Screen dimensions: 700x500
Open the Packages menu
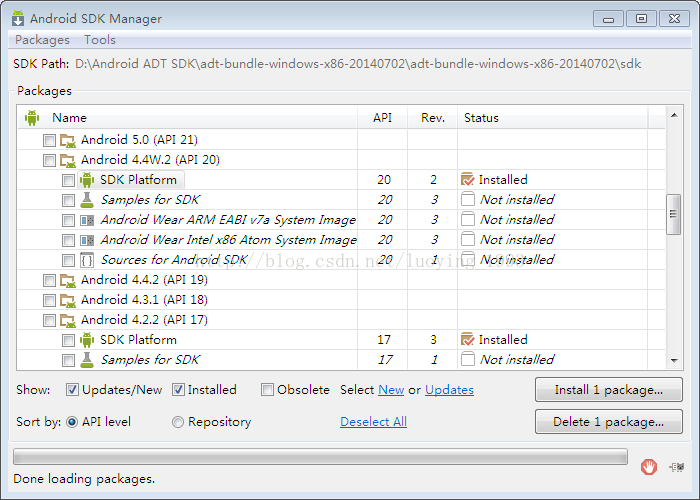pyautogui.click(x=42, y=40)
